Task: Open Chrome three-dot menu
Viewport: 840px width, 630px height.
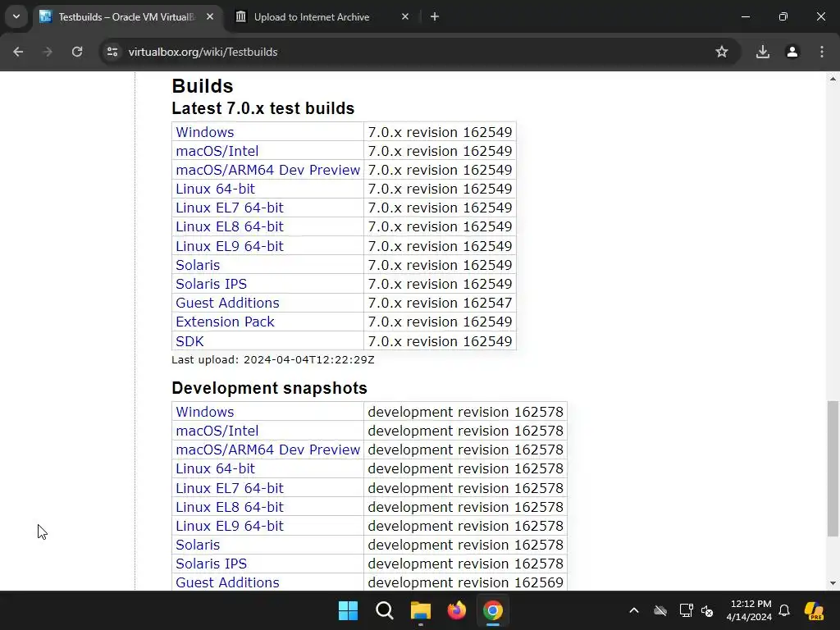Action: click(x=822, y=52)
